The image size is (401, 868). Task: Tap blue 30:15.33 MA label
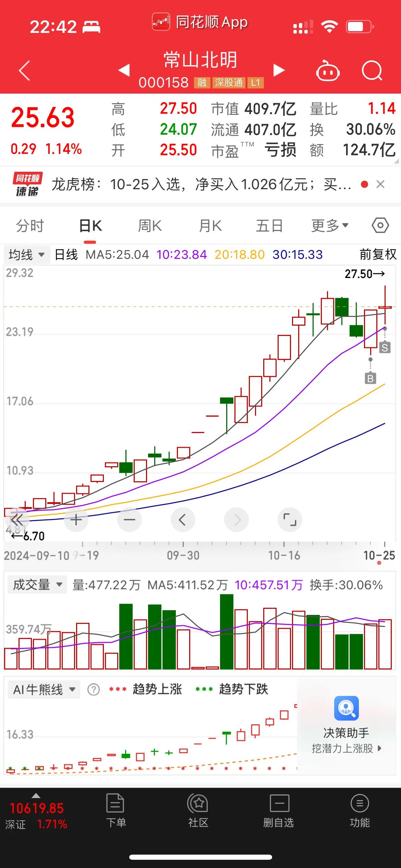click(x=297, y=255)
